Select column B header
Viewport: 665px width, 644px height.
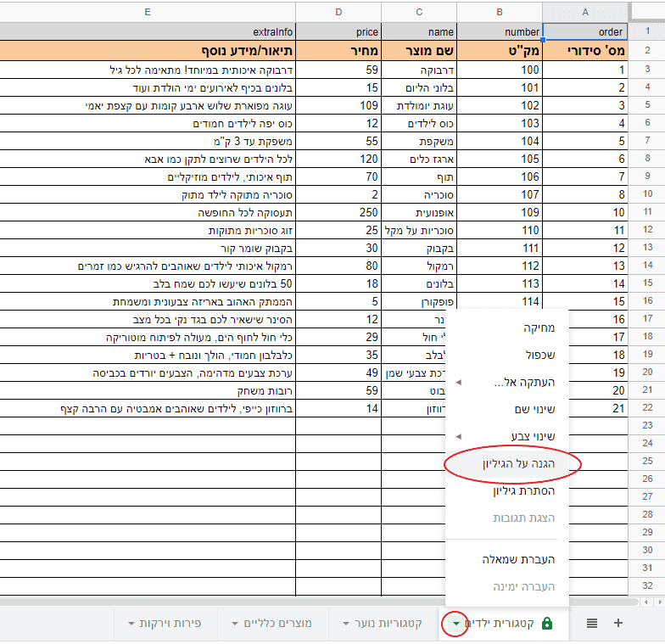(x=500, y=12)
